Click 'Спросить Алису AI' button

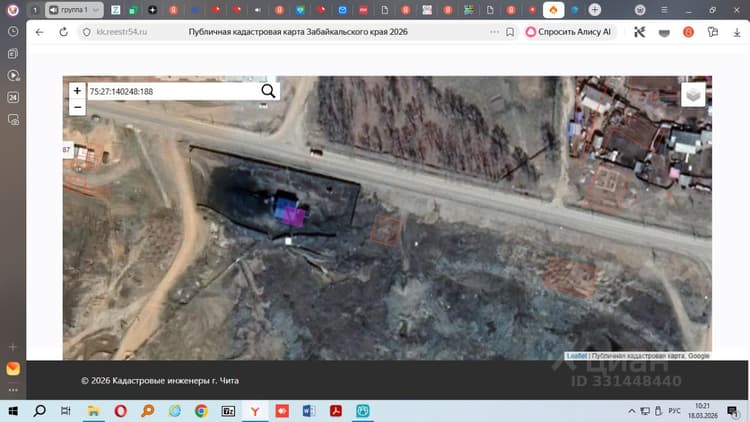[568, 32]
